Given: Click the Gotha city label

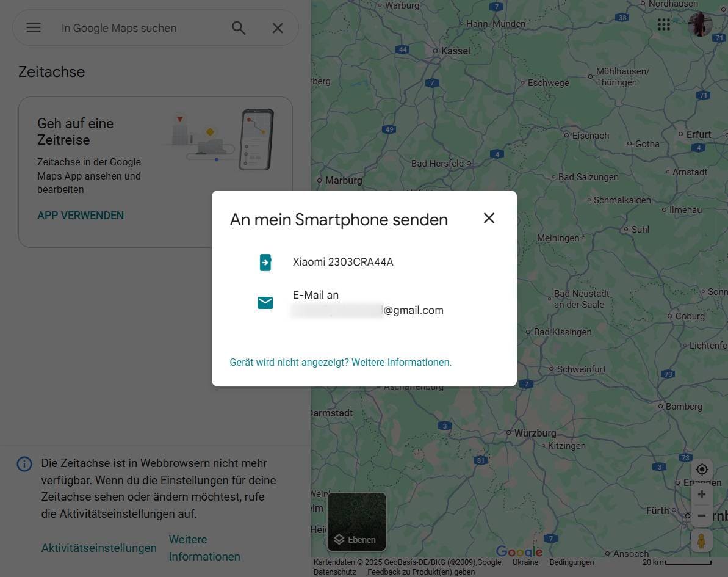Looking at the screenshot, I should pos(647,144).
